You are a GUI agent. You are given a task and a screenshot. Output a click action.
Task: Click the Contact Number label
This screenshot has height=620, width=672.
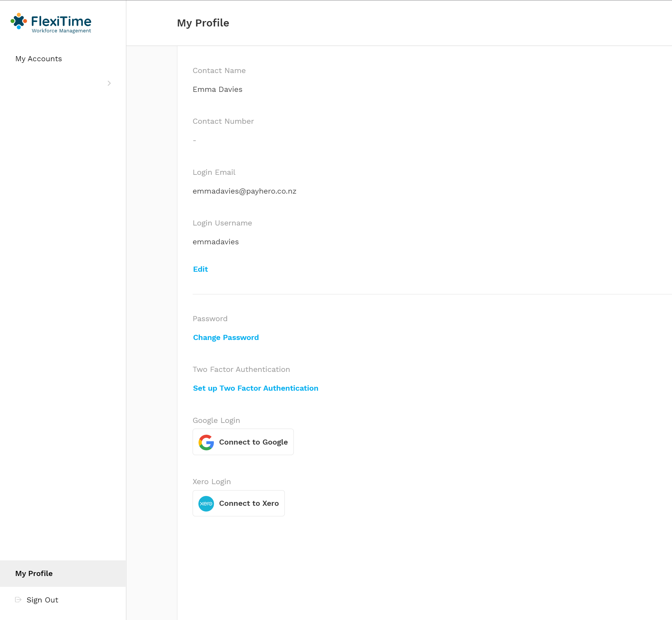pos(223,121)
